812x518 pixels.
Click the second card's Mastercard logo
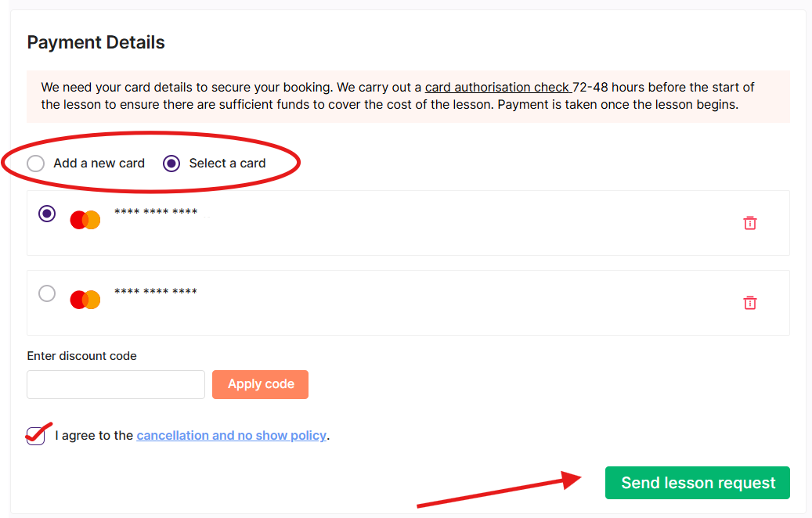click(85, 300)
